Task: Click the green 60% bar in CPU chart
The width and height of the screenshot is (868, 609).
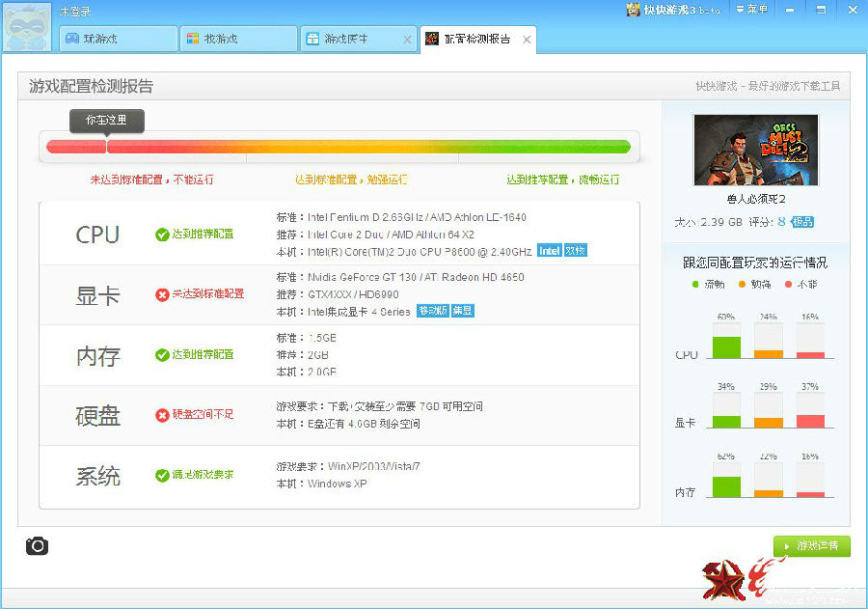Action: (726, 347)
